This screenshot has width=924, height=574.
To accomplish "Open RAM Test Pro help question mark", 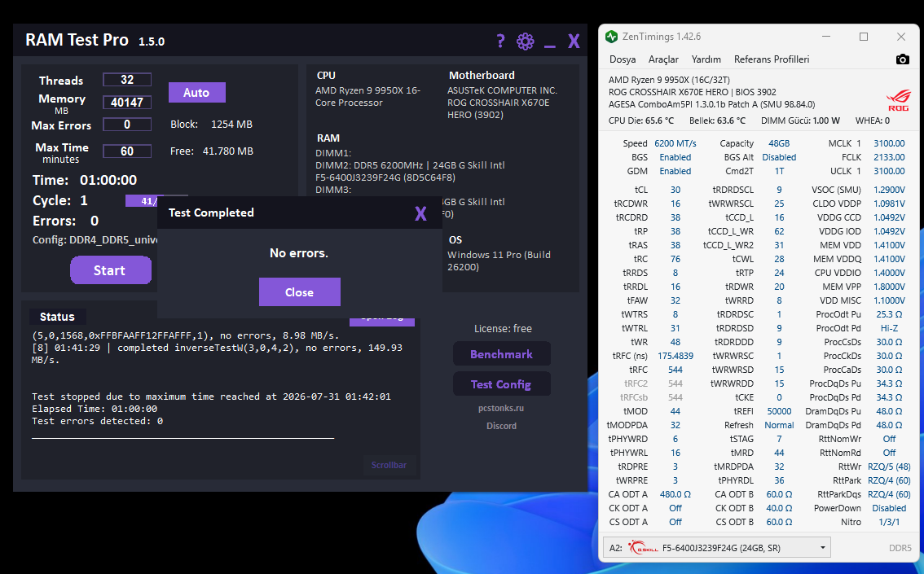I will coord(500,41).
